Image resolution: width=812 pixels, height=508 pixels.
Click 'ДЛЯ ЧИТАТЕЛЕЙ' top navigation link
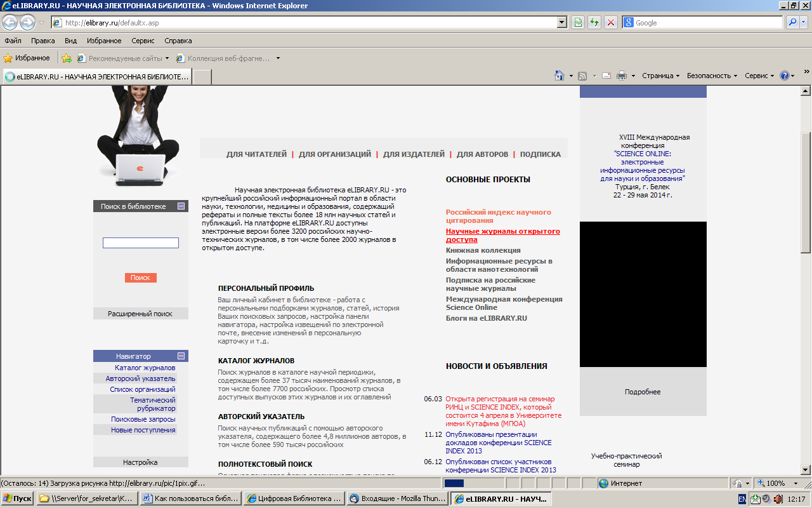click(x=256, y=154)
